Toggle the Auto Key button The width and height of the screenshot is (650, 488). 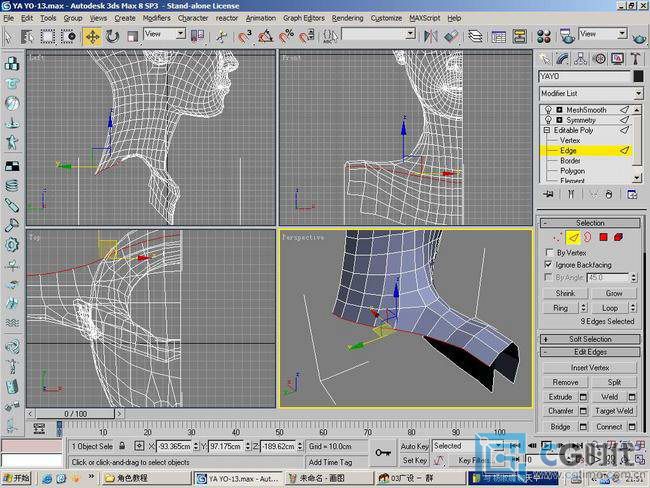(x=414, y=446)
